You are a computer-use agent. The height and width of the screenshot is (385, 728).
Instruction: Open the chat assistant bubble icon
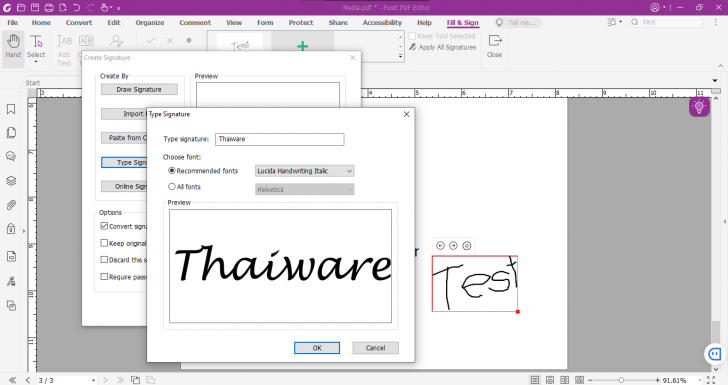point(715,354)
